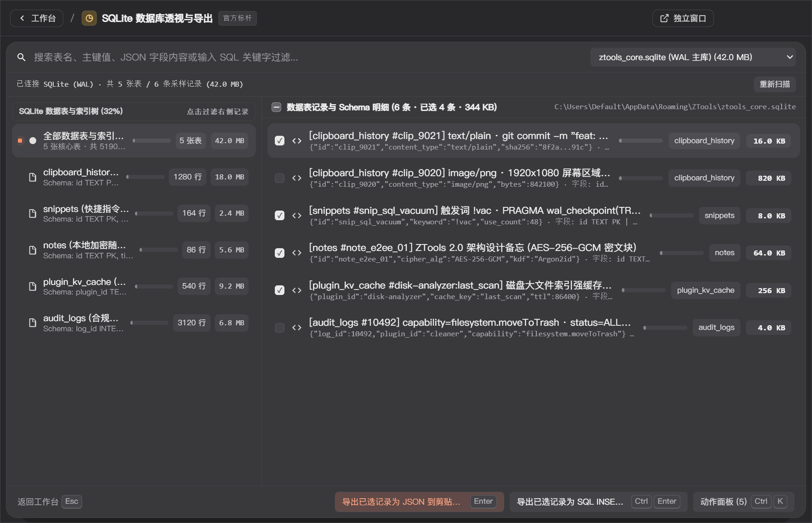Check the clip_9020 image/png record checkbox
This screenshot has height=523, width=812.
pos(279,178)
